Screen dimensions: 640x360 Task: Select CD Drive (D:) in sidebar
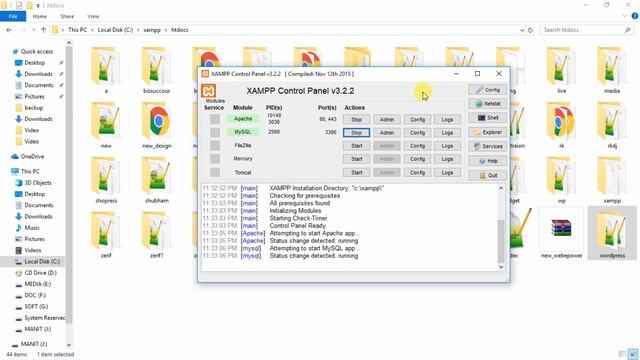tap(40, 273)
